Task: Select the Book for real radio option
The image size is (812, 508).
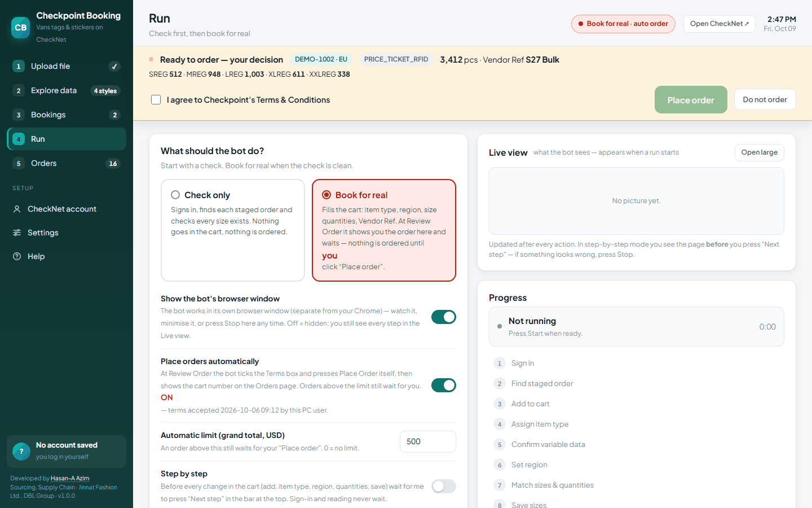Action: pos(326,195)
